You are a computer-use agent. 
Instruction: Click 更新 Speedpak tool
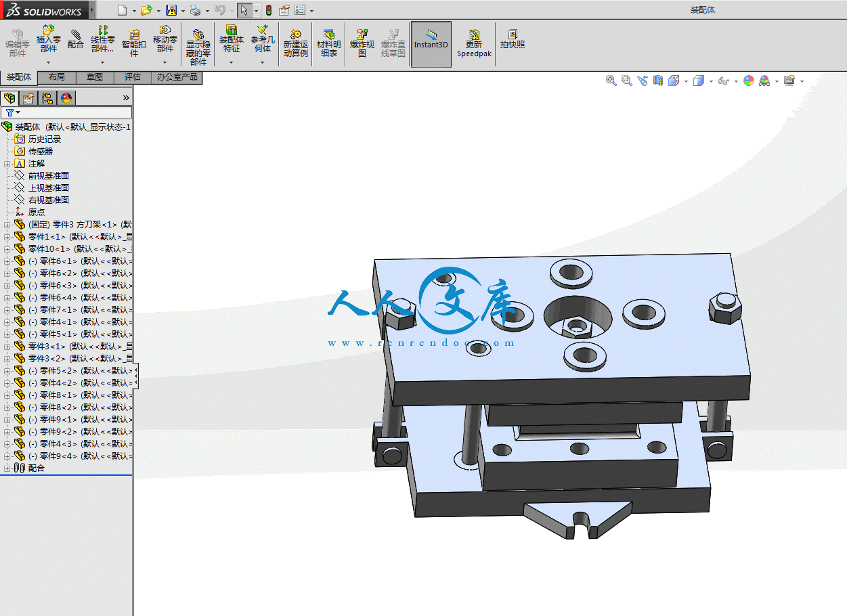(x=474, y=43)
